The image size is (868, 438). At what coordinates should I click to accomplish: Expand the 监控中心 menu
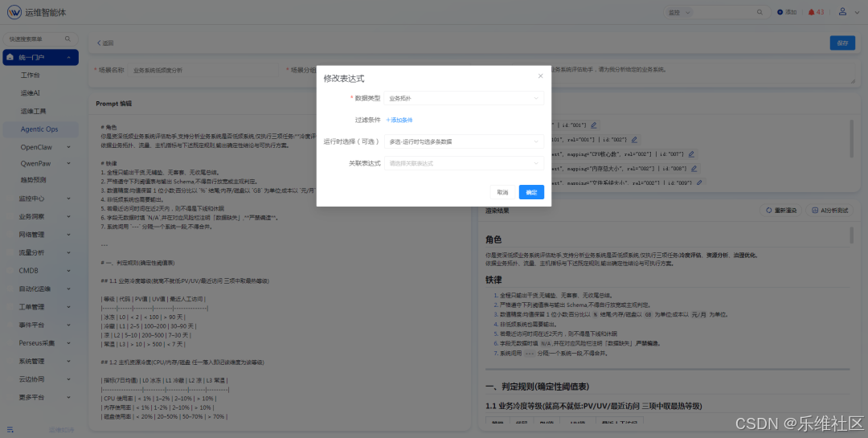pos(68,199)
